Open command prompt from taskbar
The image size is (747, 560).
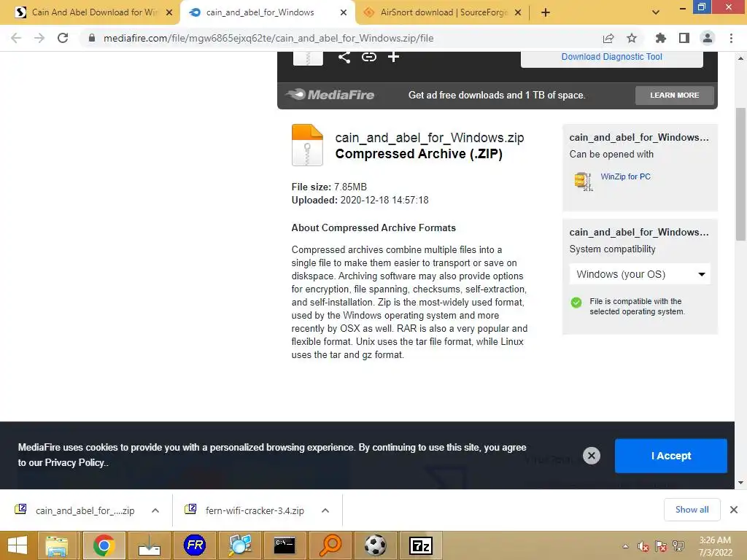(x=285, y=545)
